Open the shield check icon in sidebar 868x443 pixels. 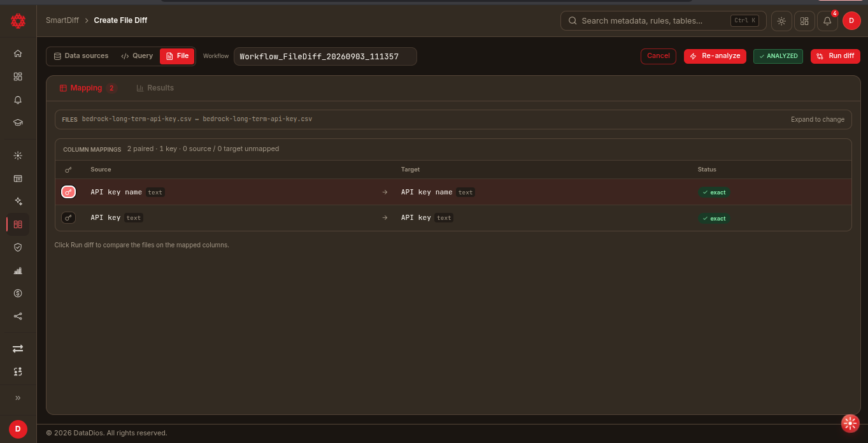point(18,247)
